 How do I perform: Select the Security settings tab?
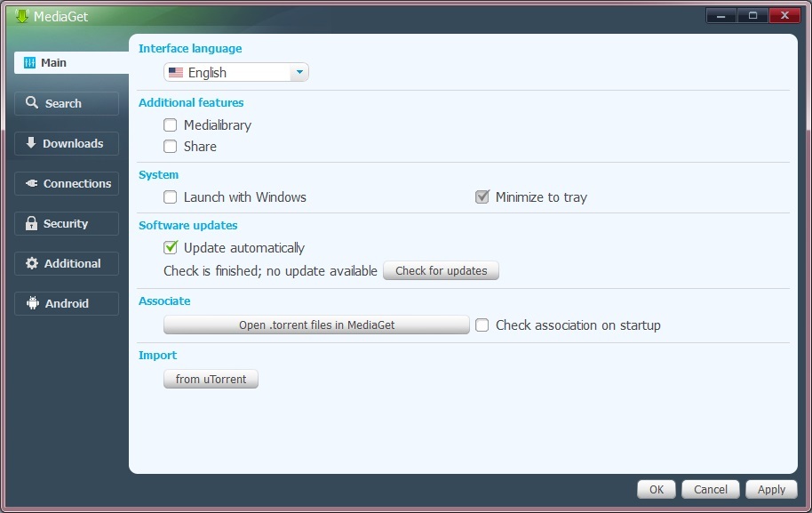67,223
